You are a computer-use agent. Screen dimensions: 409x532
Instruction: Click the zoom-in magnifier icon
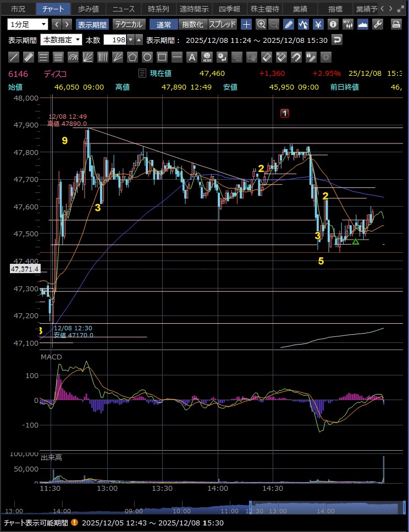[x=261, y=24]
